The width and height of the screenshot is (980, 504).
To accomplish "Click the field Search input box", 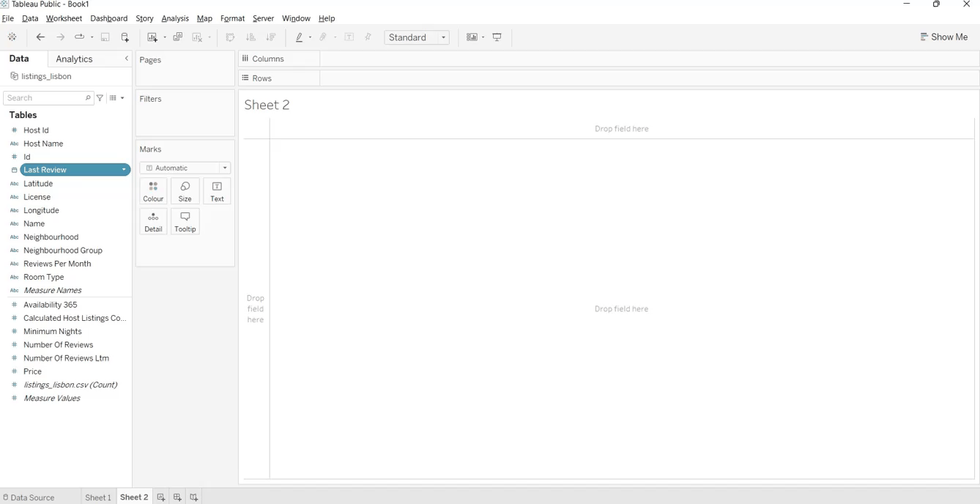I will tap(48, 98).
